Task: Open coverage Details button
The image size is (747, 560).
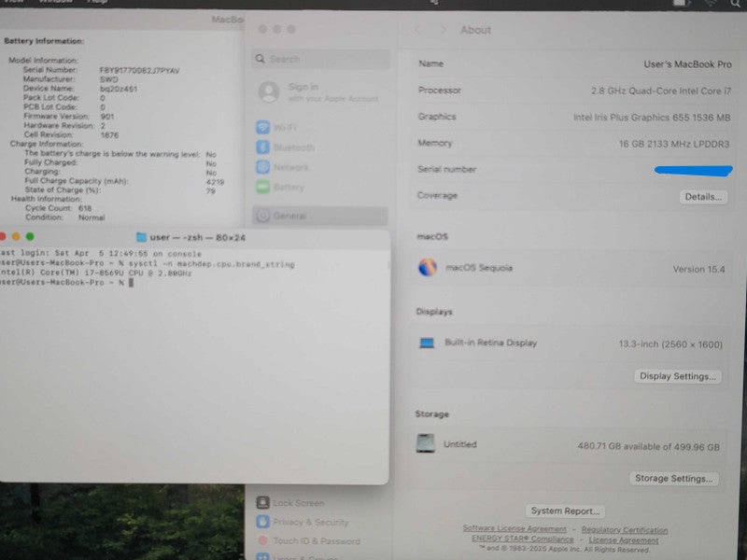Action: [703, 197]
